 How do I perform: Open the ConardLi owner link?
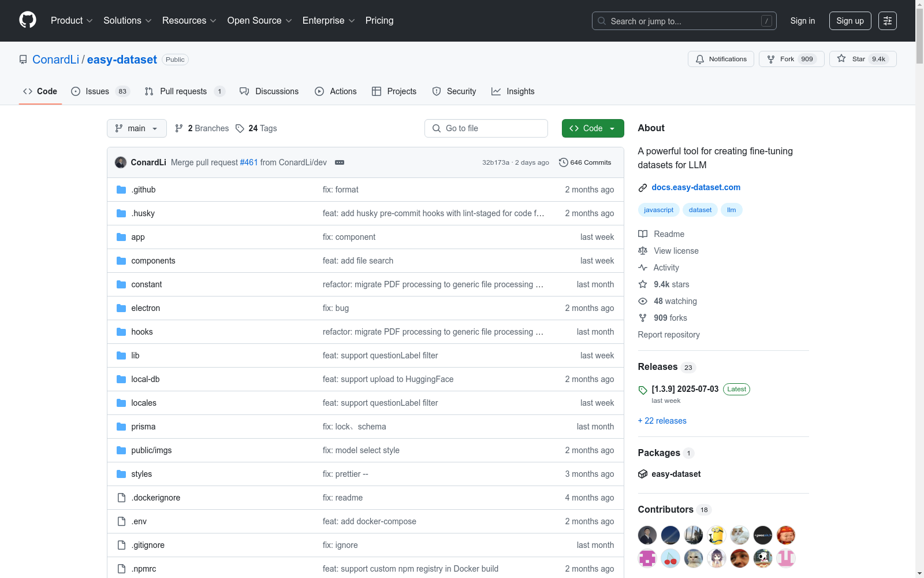click(55, 60)
